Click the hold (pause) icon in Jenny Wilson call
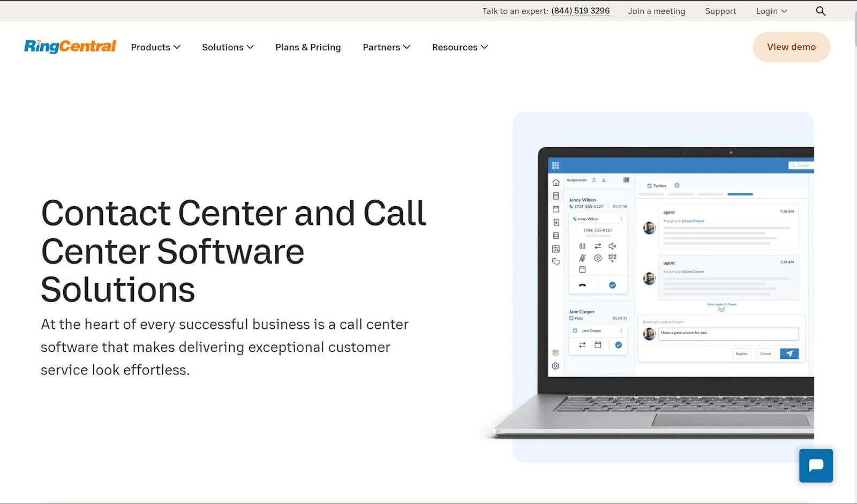 pos(582,246)
